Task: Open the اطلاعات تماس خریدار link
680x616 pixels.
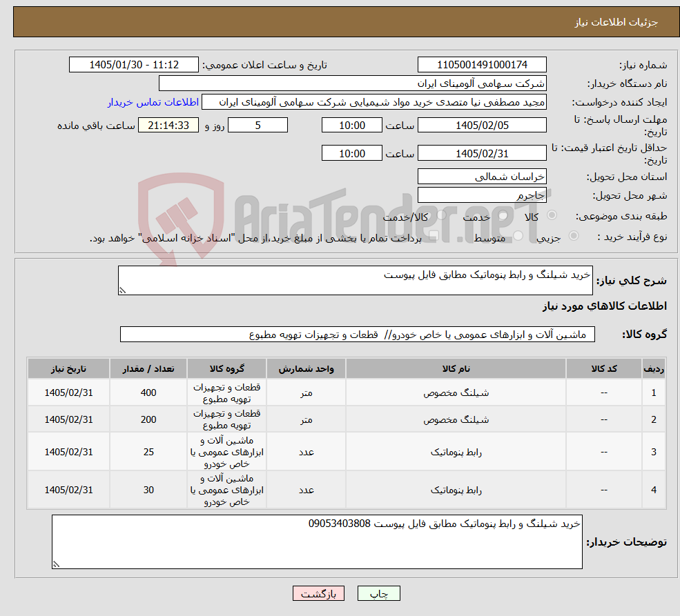Action: pyautogui.click(x=153, y=102)
